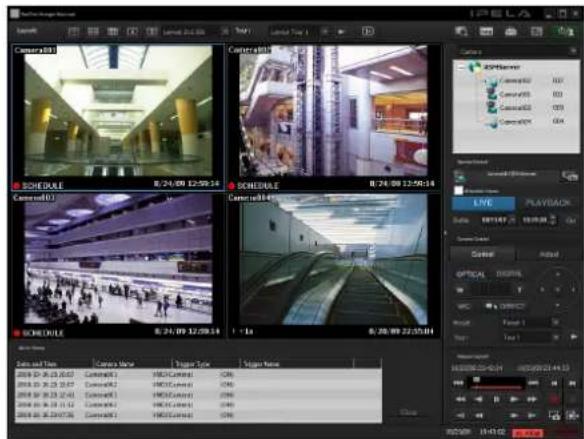584x439 pixels.
Task: Open the Control tab
Action: click(x=483, y=254)
